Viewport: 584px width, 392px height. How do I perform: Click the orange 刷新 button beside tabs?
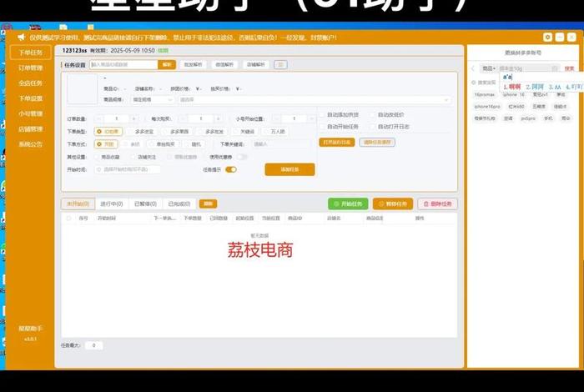pyautogui.click(x=208, y=204)
